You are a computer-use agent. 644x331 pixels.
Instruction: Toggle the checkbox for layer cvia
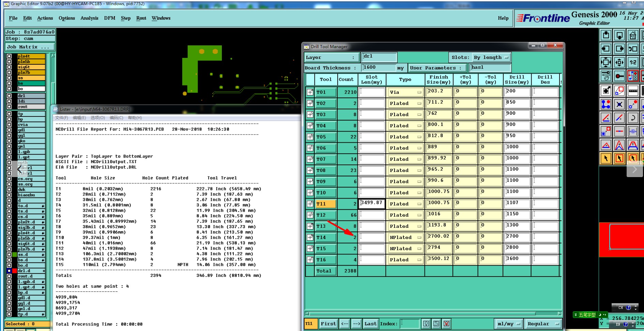click(x=9, y=125)
